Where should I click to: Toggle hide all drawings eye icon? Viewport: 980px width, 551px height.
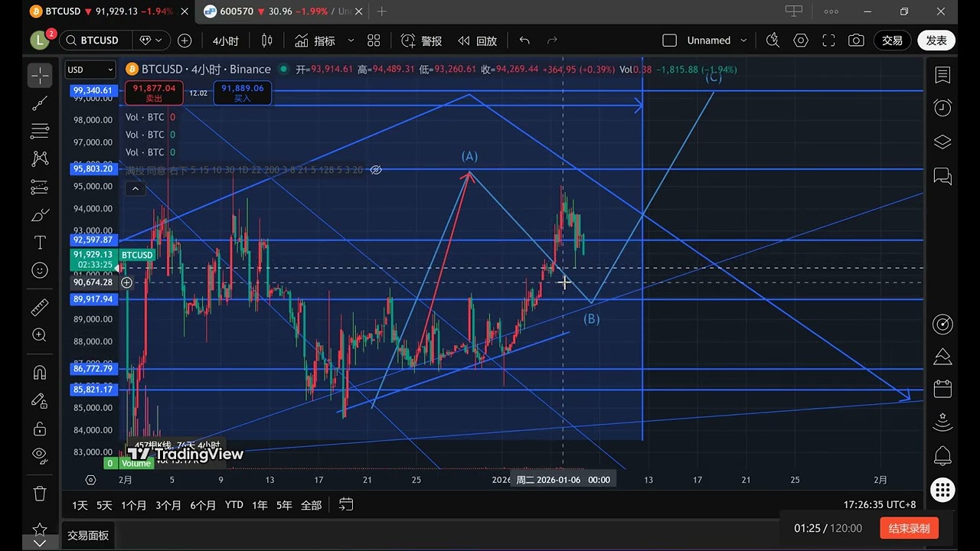coord(40,456)
